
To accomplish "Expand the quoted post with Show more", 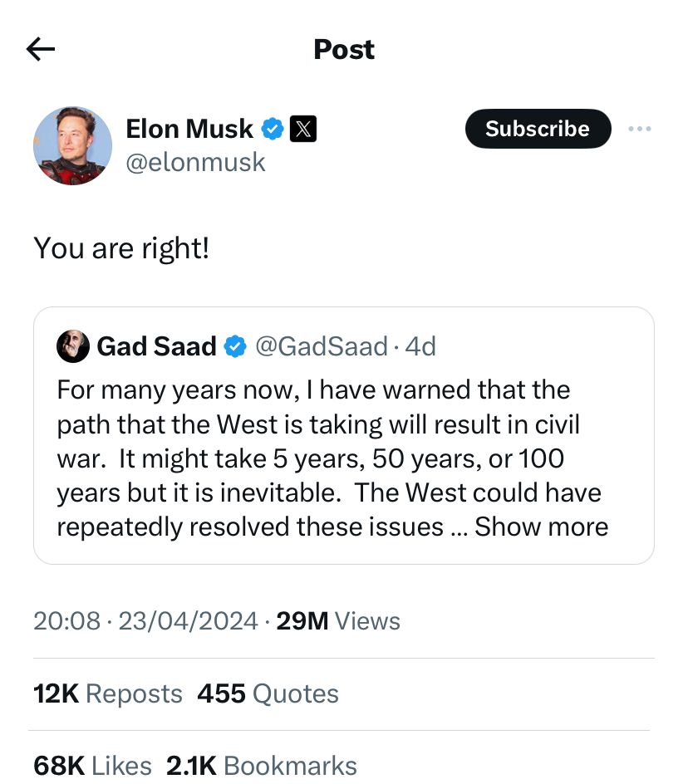I will [542, 527].
